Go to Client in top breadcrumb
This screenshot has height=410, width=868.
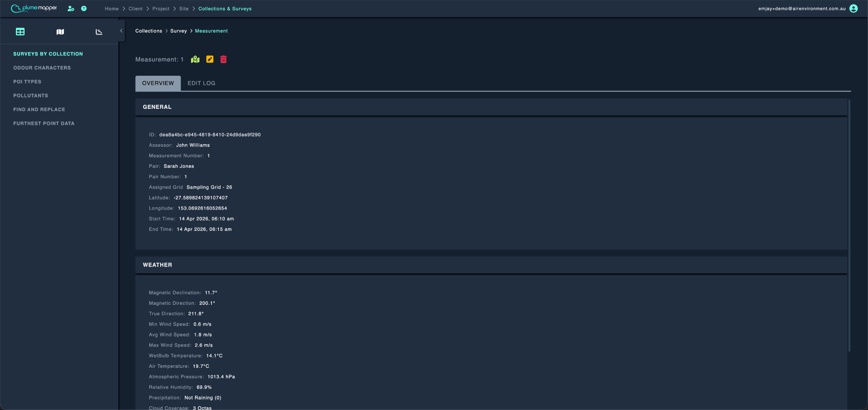point(136,9)
